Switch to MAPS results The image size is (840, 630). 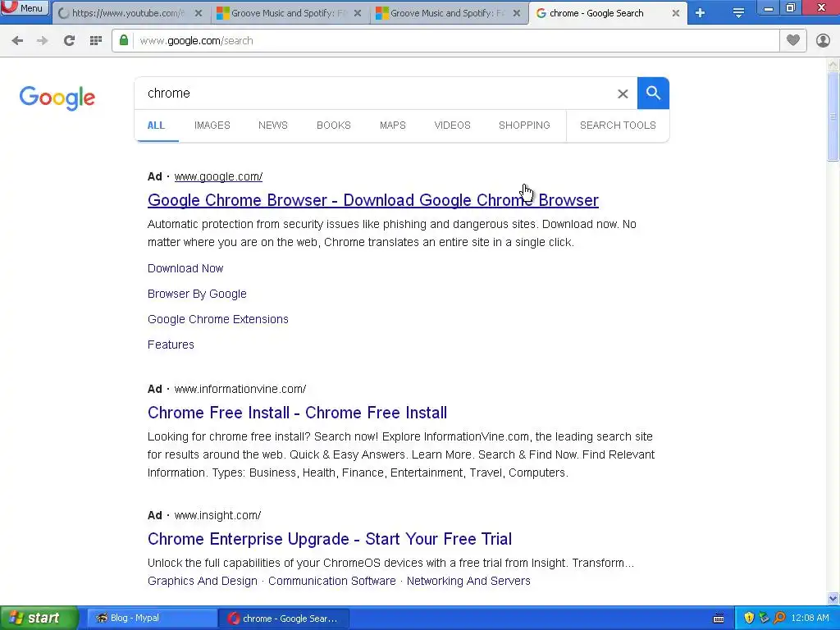click(x=393, y=126)
